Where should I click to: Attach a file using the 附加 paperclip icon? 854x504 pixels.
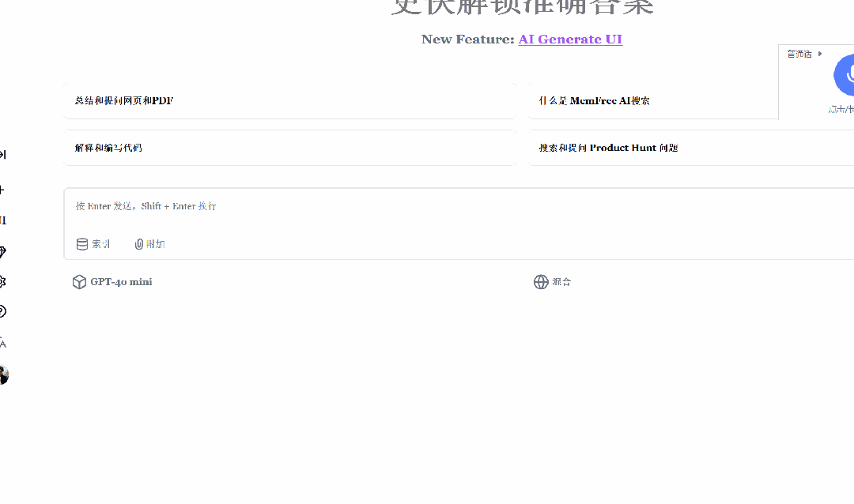coord(149,243)
